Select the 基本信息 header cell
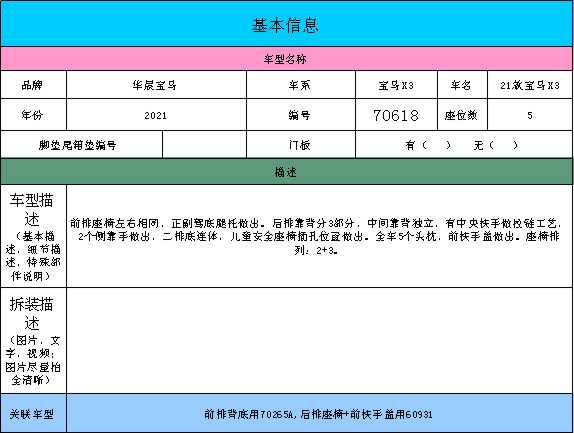The height and width of the screenshot is (433, 574). pyautogui.click(x=287, y=24)
